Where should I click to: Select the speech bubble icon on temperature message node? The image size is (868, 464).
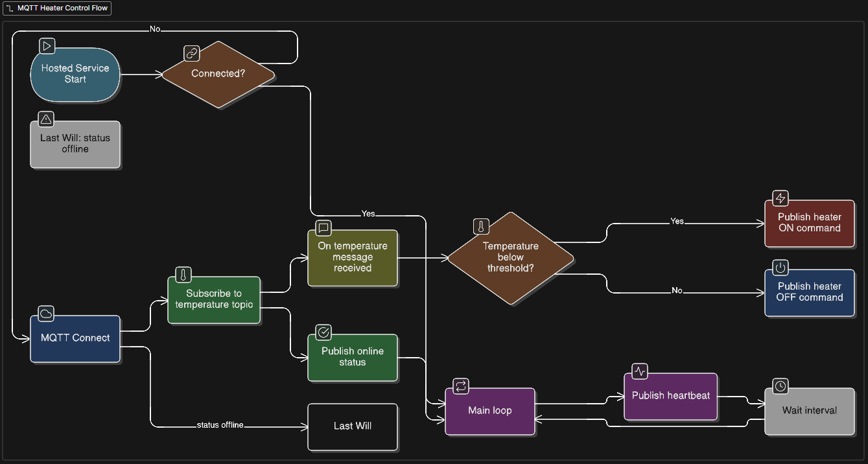pos(323,227)
